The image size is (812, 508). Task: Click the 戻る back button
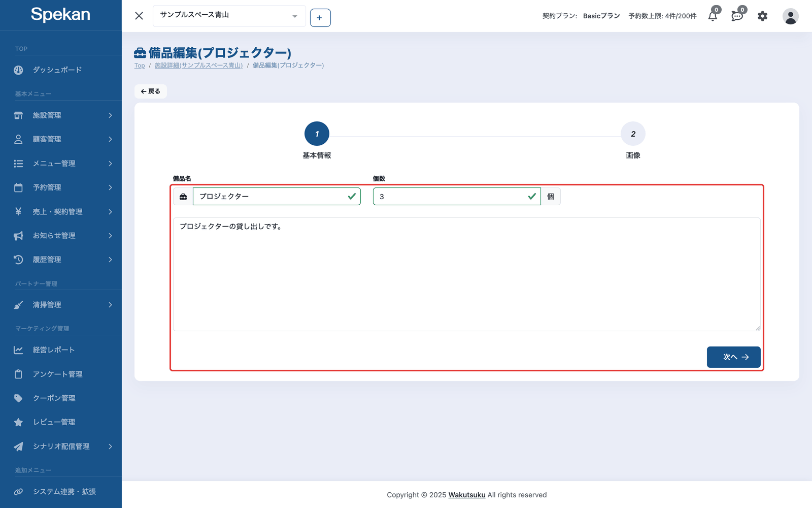point(151,91)
